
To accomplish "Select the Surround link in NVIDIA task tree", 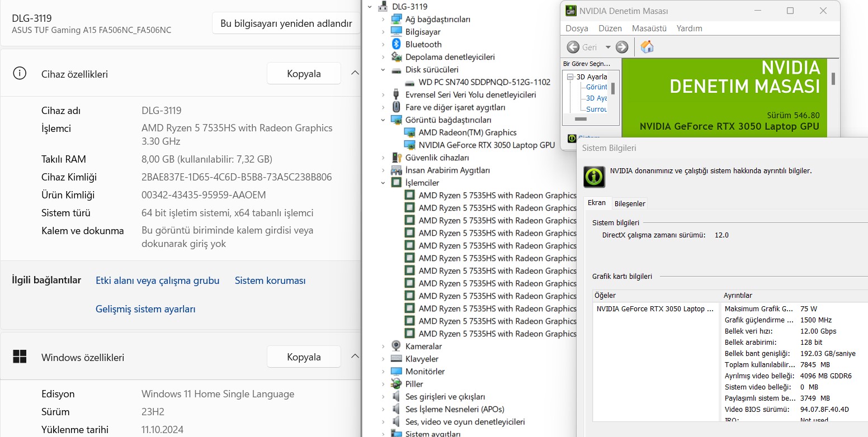I will pyautogui.click(x=596, y=109).
